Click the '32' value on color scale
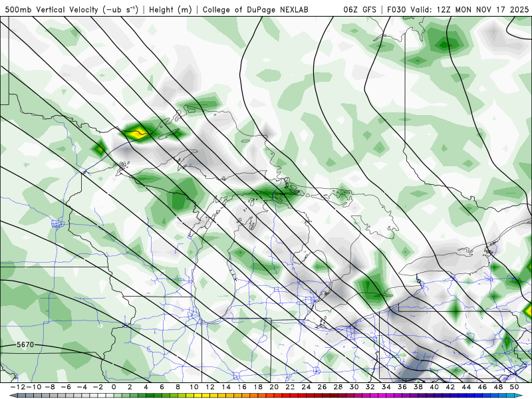Screen dimensions: 532x399 click(x=370, y=387)
